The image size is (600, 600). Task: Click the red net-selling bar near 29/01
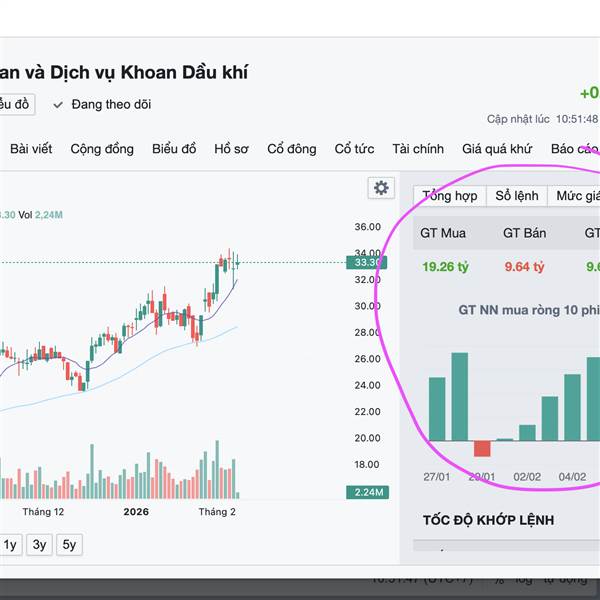pyautogui.click(x=482, y=448)
